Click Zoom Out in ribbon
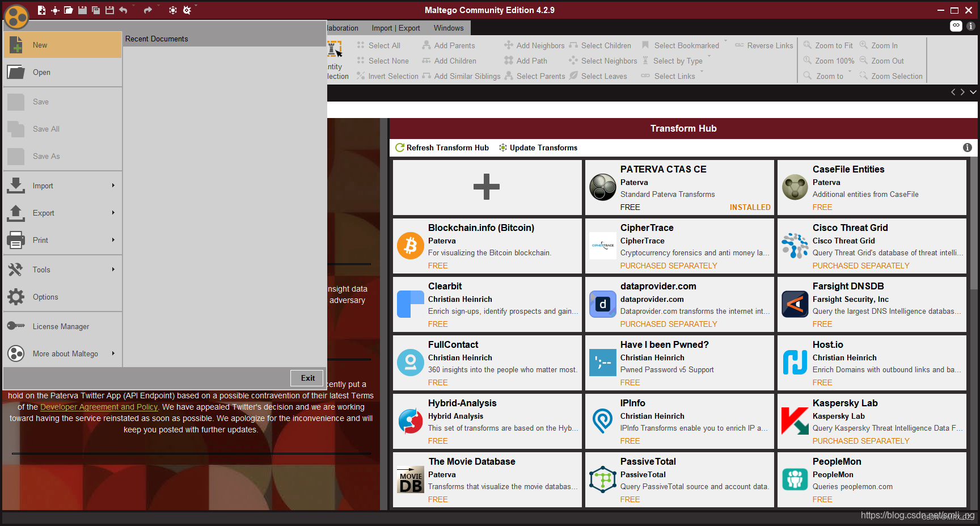The height and width of the screenshot is (526, 980). tap(882, 61)
